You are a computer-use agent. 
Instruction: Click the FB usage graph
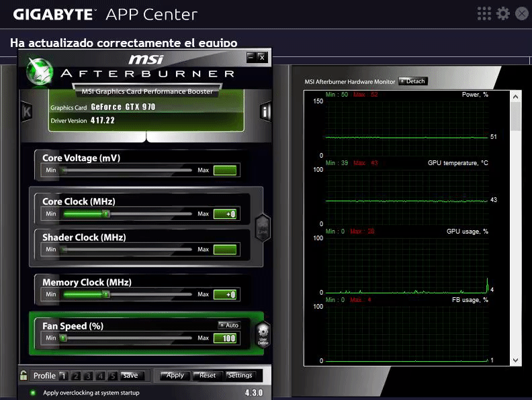click(x=406, y=334)
